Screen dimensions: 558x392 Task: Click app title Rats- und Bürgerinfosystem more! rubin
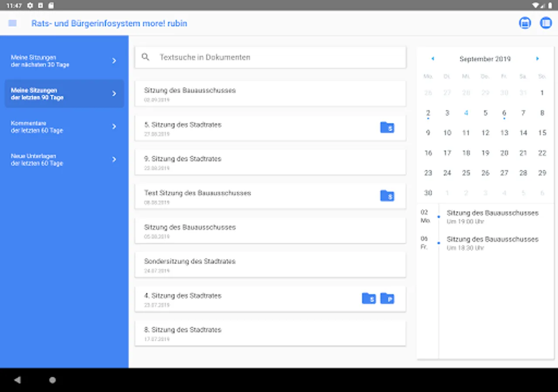109,23
